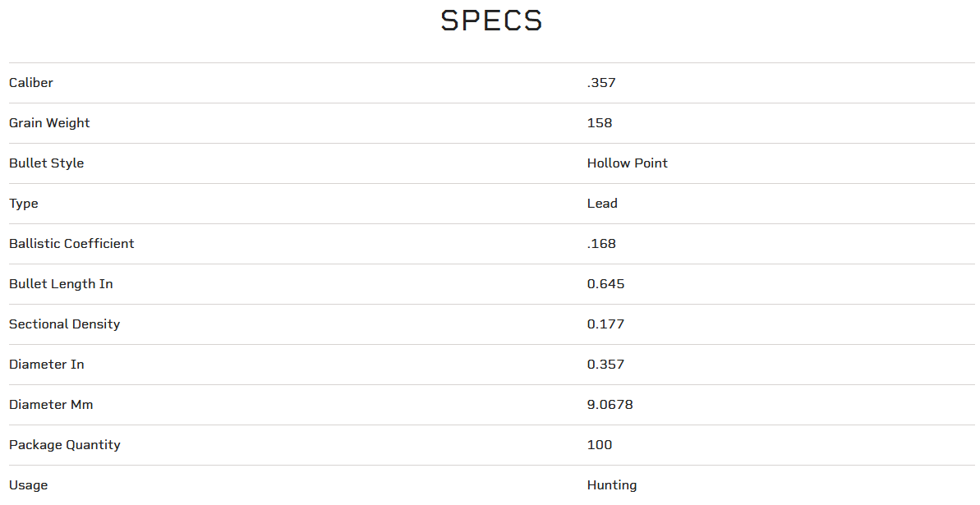Viewport: 980px width, 505px height.
Task: Click the Type row label
Action: coord(24,204)
